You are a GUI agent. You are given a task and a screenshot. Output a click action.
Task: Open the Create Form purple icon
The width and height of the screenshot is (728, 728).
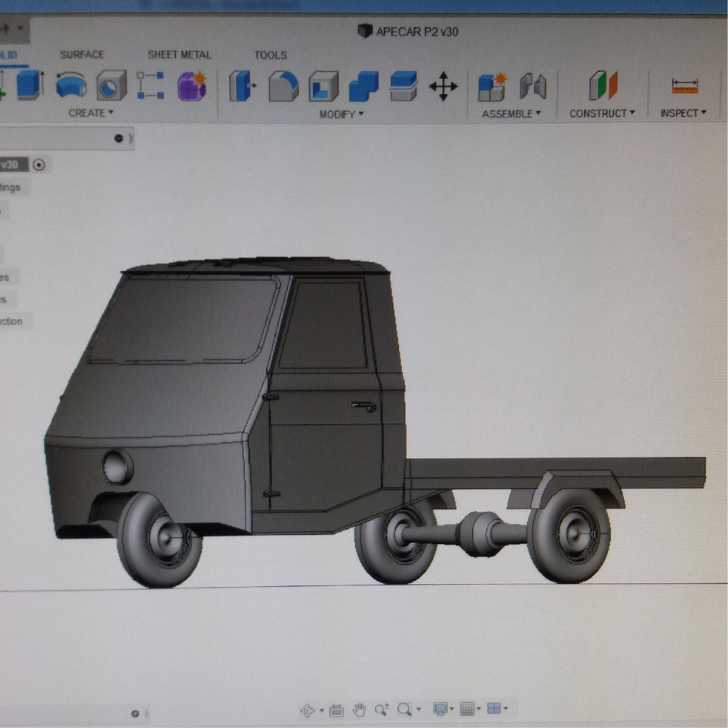[191, 86]
